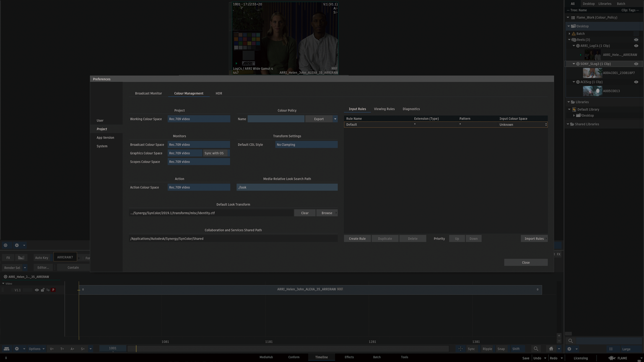The width and height of the screenshot is (644, 362).
Task: Click the Media-Relative Look Search Path field
Action: point(287,187)
